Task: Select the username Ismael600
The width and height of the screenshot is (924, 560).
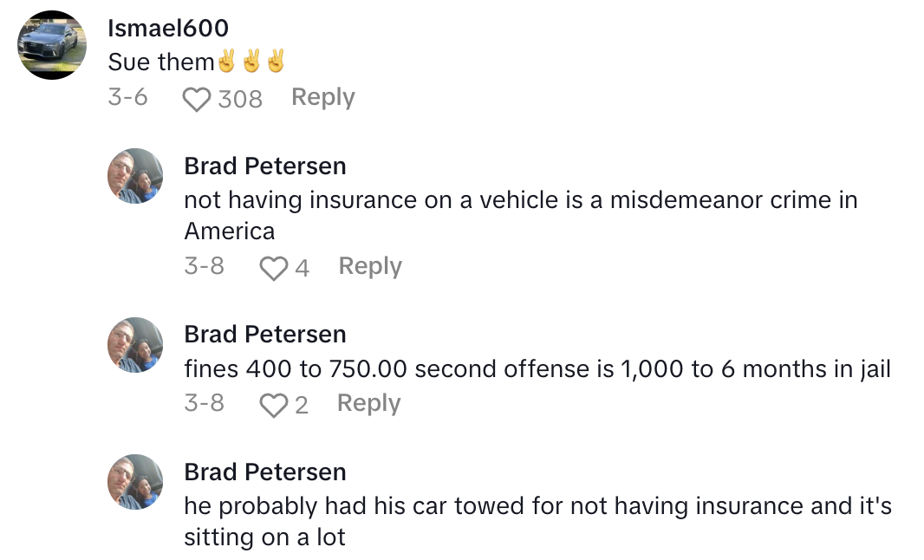Action: [167, 28]
